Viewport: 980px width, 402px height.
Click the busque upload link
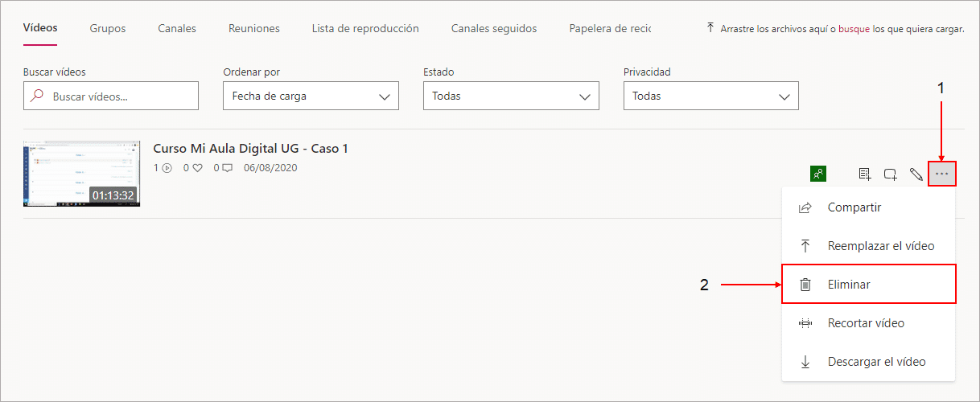[x=854, y=28]
